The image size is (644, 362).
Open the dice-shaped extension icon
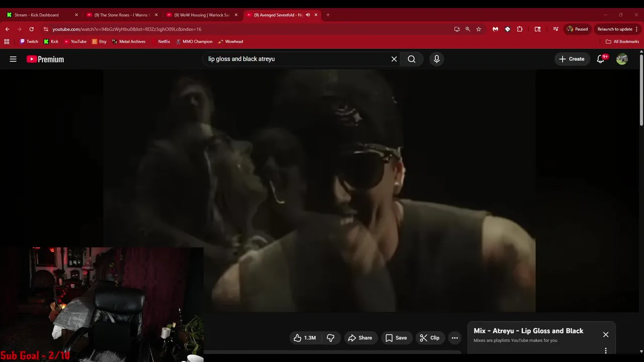[x=508, y=29]
